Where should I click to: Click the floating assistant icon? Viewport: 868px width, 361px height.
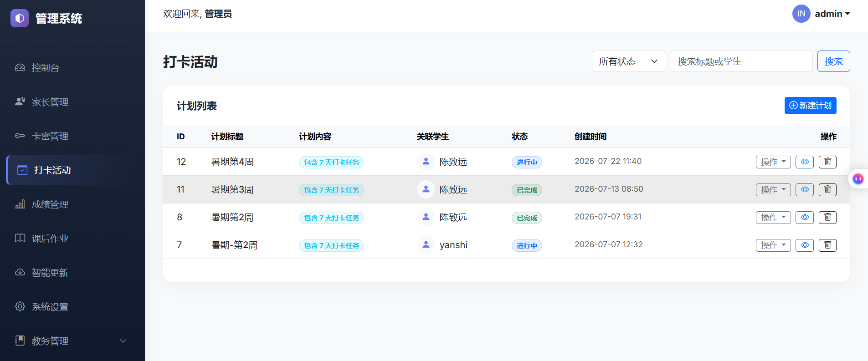click(858, 179)
